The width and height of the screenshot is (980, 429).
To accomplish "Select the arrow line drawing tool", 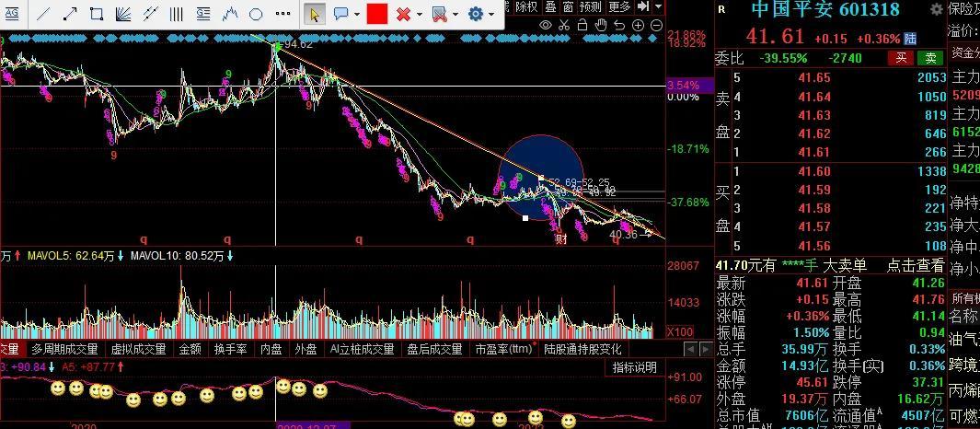I will coord(69,14).
